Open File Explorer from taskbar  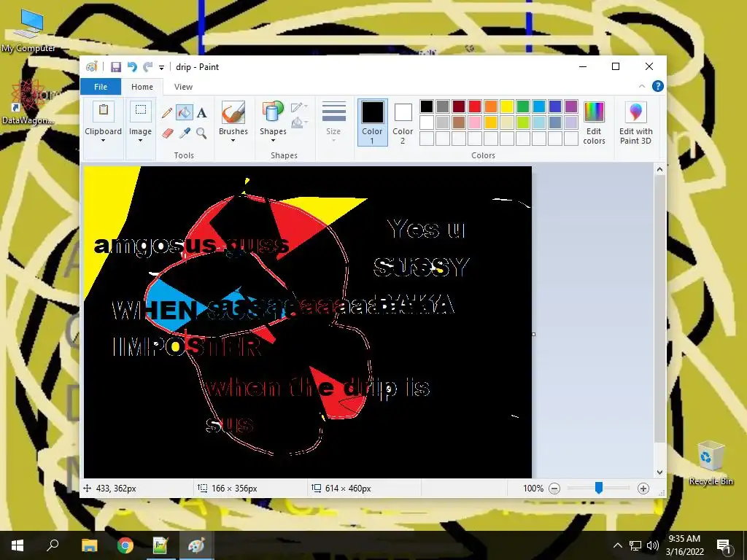point(89,545)
